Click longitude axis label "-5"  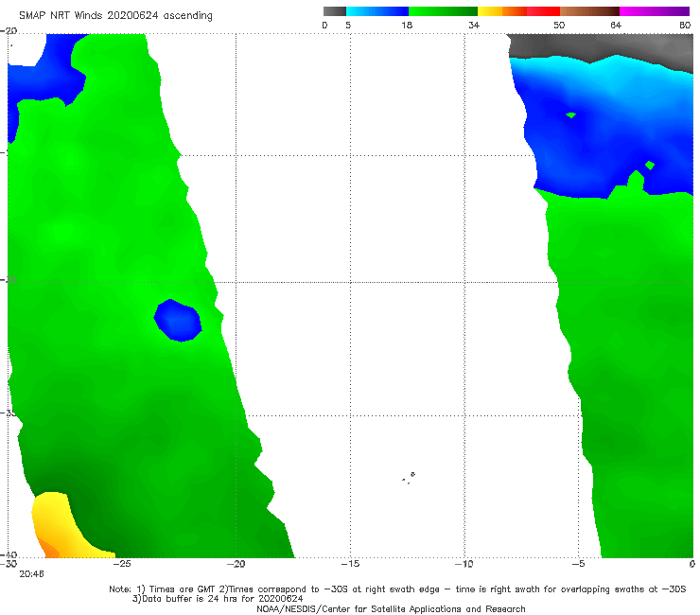tap(578, 564)
